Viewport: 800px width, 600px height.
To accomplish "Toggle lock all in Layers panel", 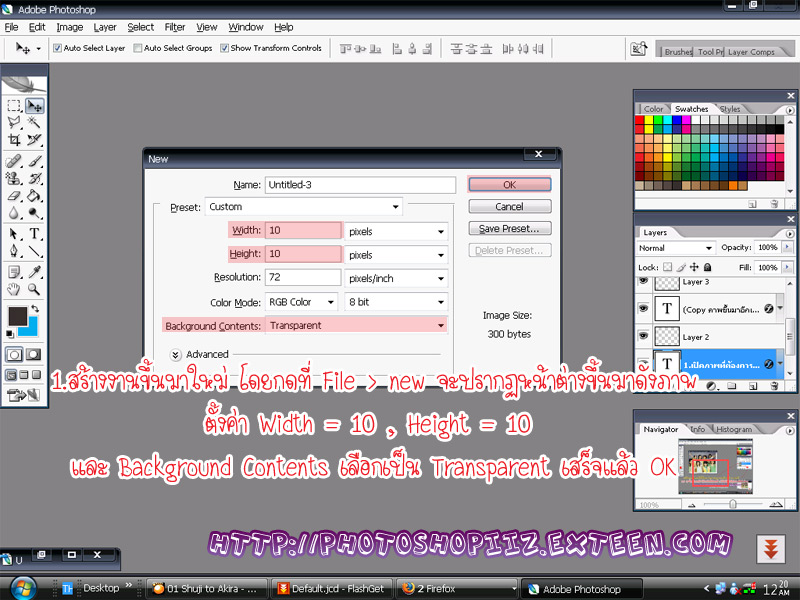I will [x=707, y=267].
